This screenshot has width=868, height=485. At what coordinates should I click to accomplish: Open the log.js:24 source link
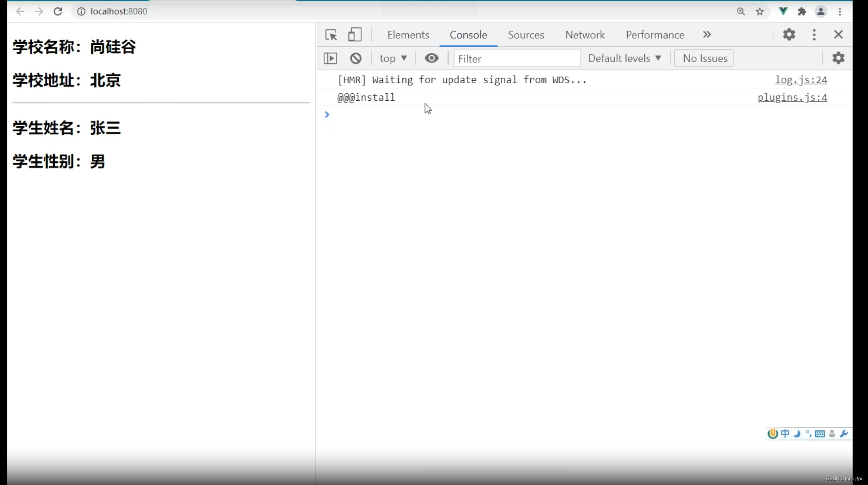[801, 80]
